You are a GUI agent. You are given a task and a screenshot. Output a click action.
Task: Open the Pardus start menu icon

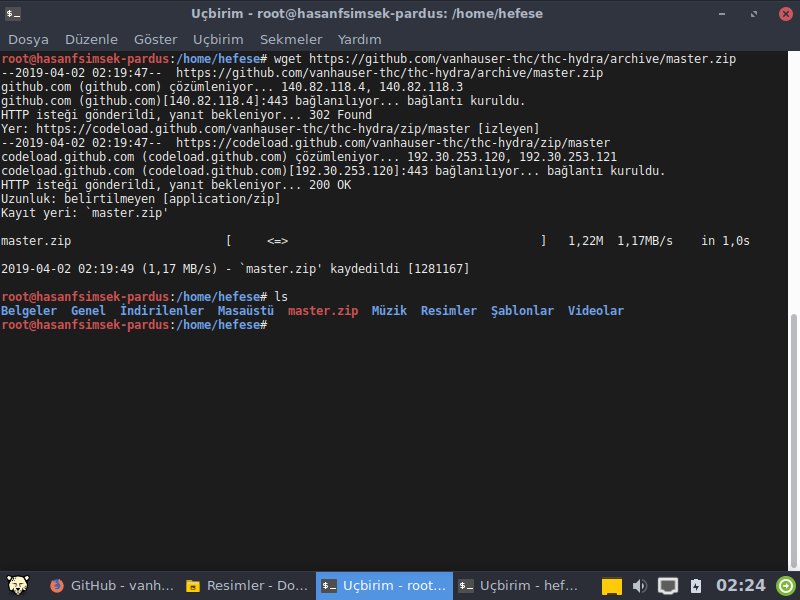point(16,585)
